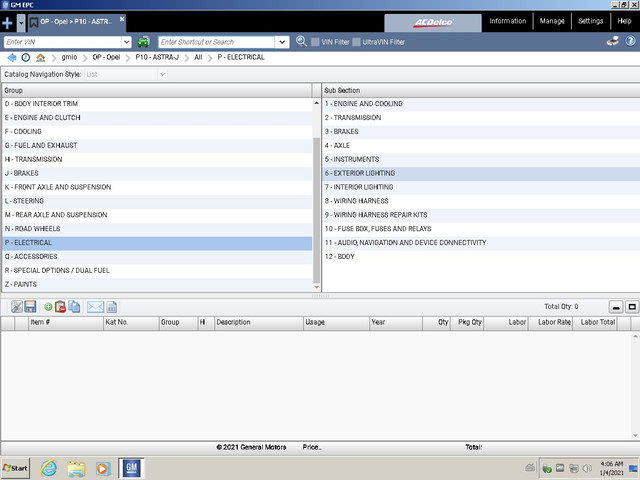Enable the VIN Filter checkbox
This screenshot has width=640, height=480.
pyautogui.click(x=315, y=42)
